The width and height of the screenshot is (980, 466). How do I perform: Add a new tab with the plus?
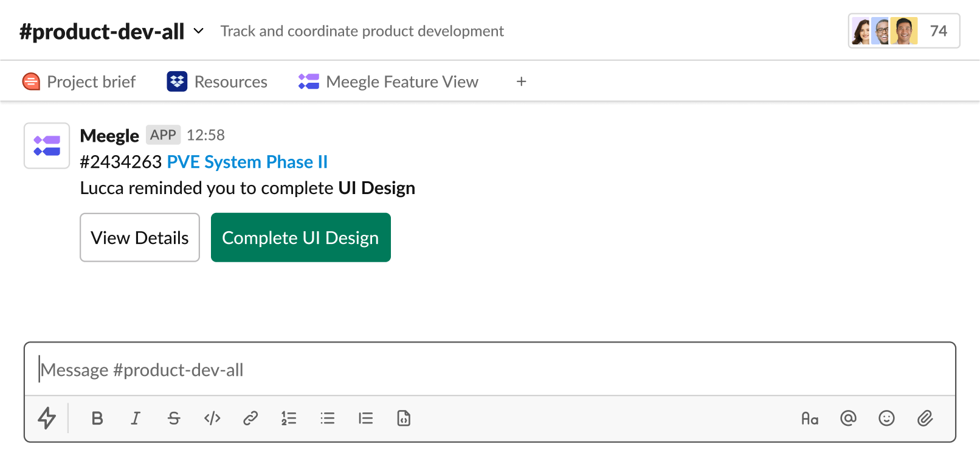tap(521, 82)
